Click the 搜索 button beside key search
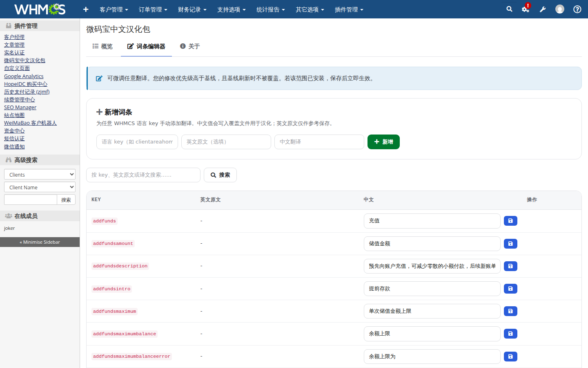This screenshot has width=588, height=368. coord(220,175)
